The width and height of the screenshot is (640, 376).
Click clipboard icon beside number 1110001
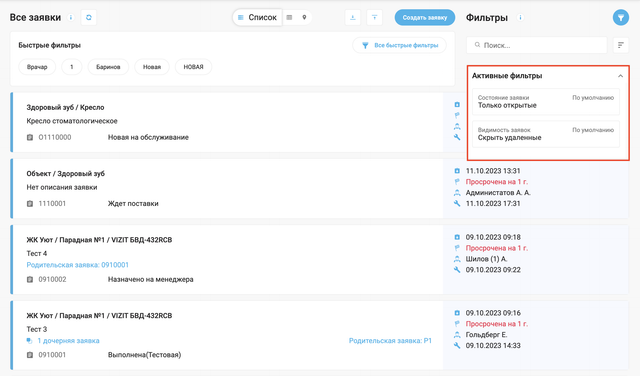[30, 204]
